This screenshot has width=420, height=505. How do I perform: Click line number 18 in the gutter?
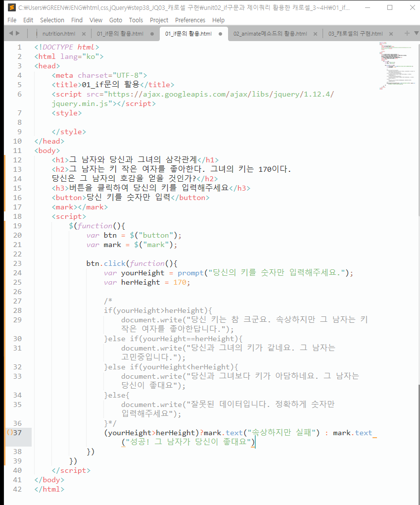[17, 216]
